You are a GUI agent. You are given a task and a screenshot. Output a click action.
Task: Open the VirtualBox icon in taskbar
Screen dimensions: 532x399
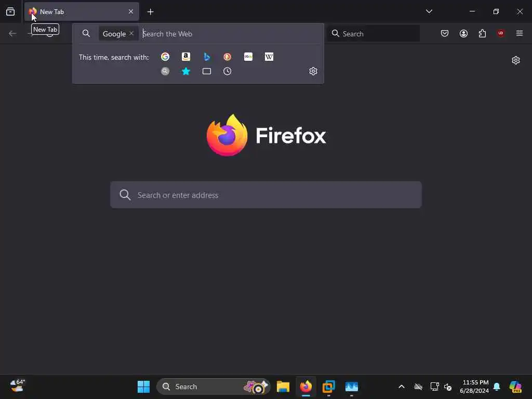(329, 387)
